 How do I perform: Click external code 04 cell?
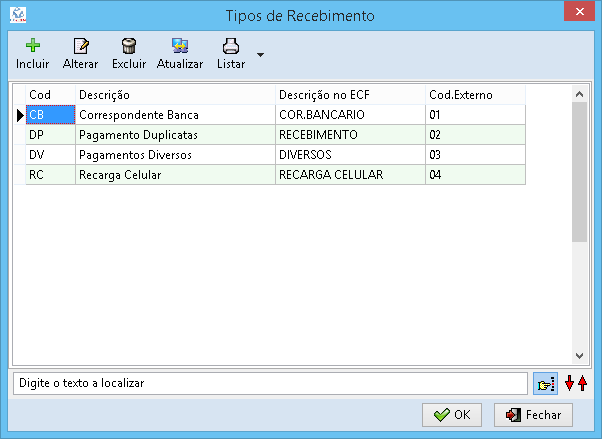(476, 175)
